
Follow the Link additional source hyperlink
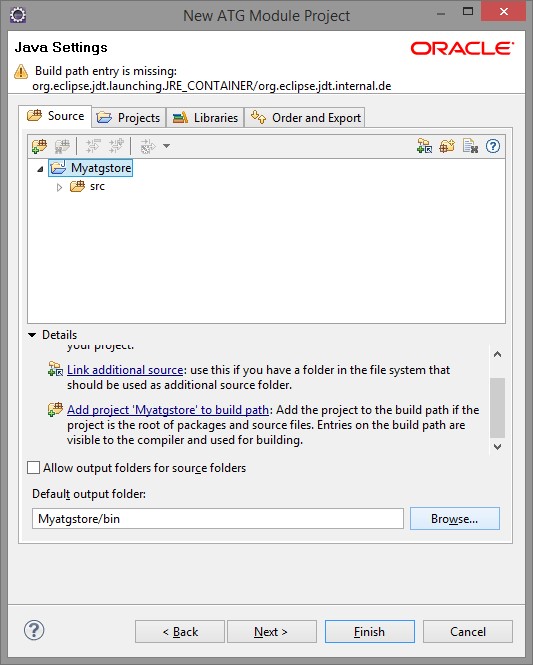coord(125,370)
